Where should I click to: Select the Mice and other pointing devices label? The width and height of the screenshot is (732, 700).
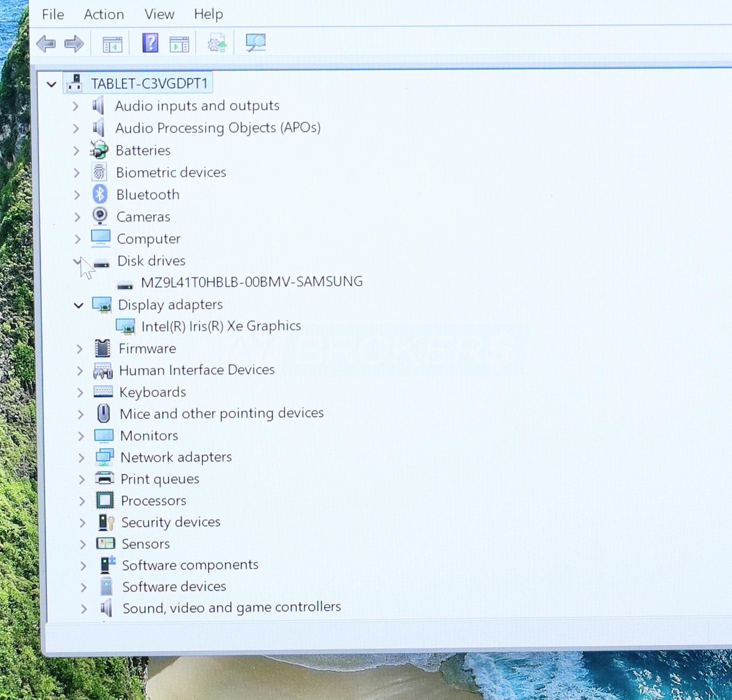pyautogui.click(x=222, y=413)
